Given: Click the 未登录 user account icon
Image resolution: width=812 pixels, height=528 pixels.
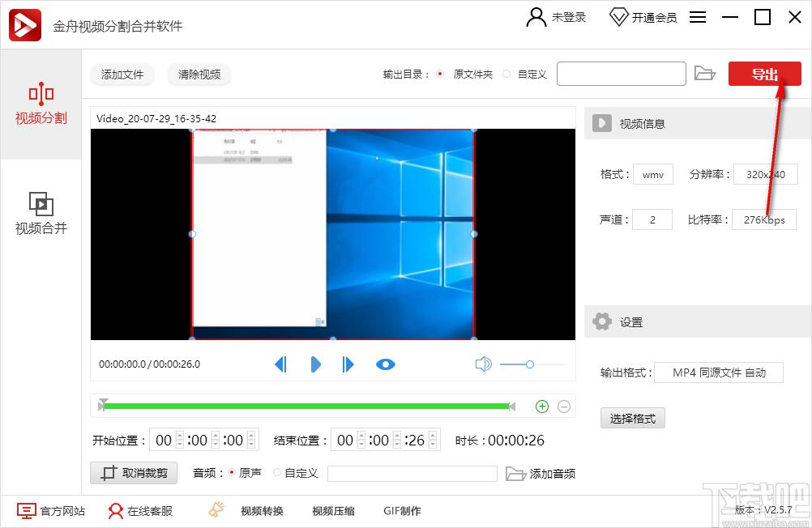Looking at the screenshot, I should (x=536, y=17).
